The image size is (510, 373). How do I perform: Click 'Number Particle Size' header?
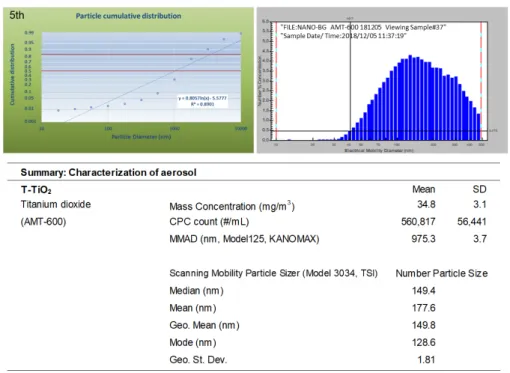pos(442,273)
